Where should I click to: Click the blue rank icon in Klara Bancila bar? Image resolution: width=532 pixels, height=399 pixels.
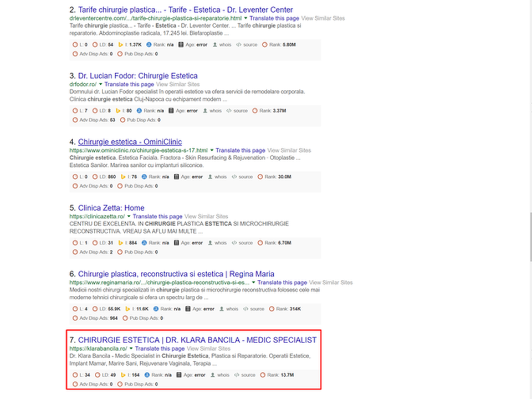pos(147,375)
